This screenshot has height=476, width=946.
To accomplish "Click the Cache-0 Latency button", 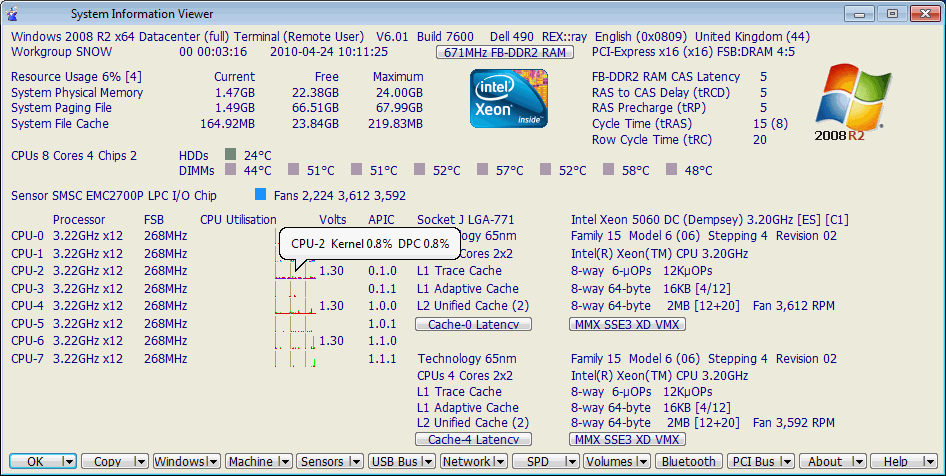I will [473, 325].
